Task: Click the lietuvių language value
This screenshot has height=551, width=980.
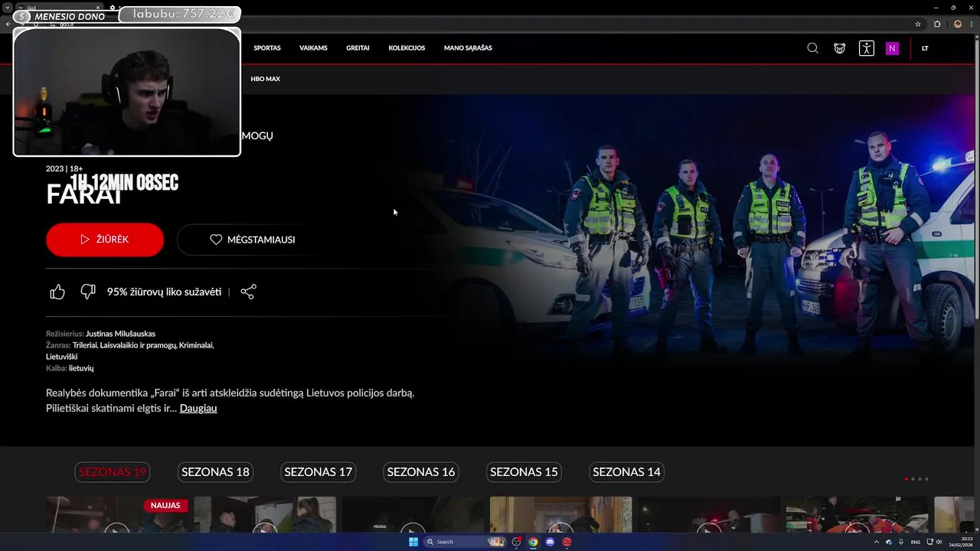Action: (81, 368)
